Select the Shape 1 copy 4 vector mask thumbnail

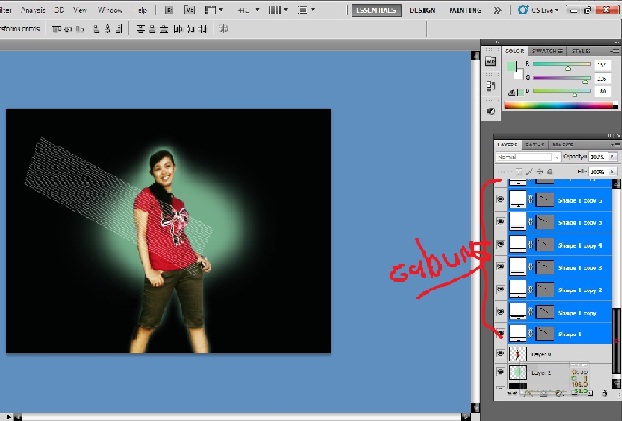pos(545,244)
